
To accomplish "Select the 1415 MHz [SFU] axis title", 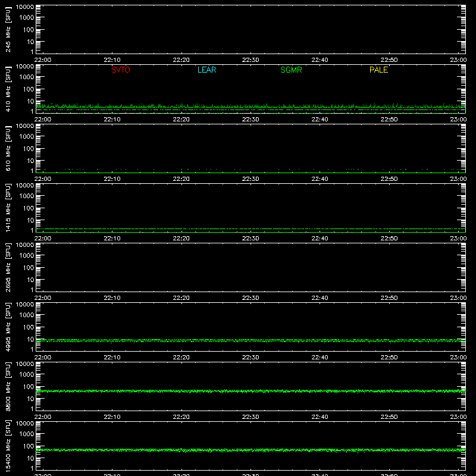I will (8, 208).
